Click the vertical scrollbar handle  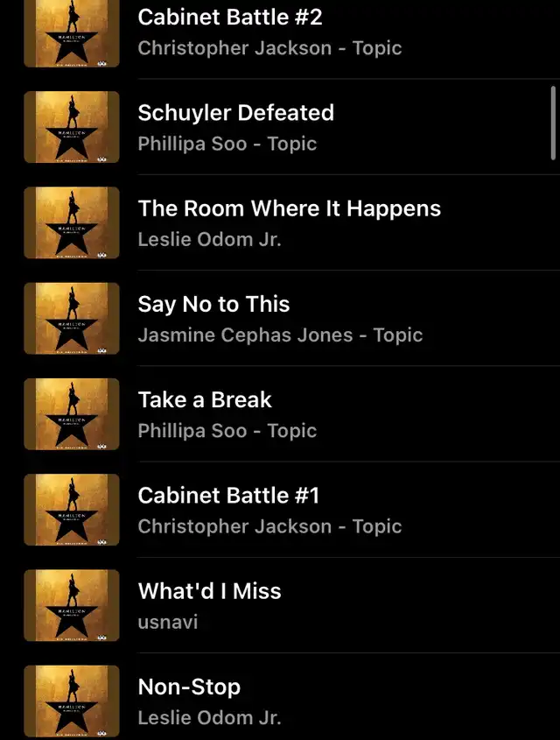coord(553,123)
